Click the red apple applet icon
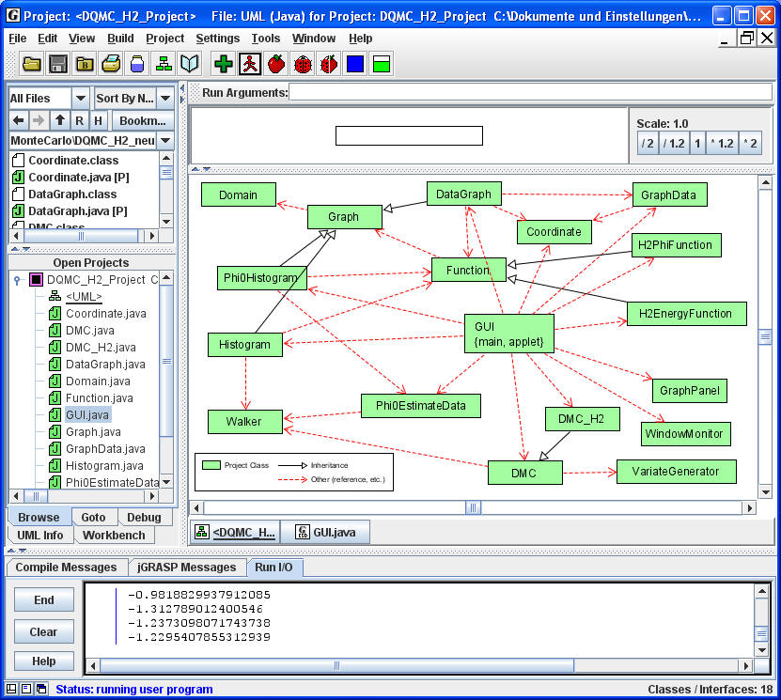This screenshot has width=781, height=700. 276,64
